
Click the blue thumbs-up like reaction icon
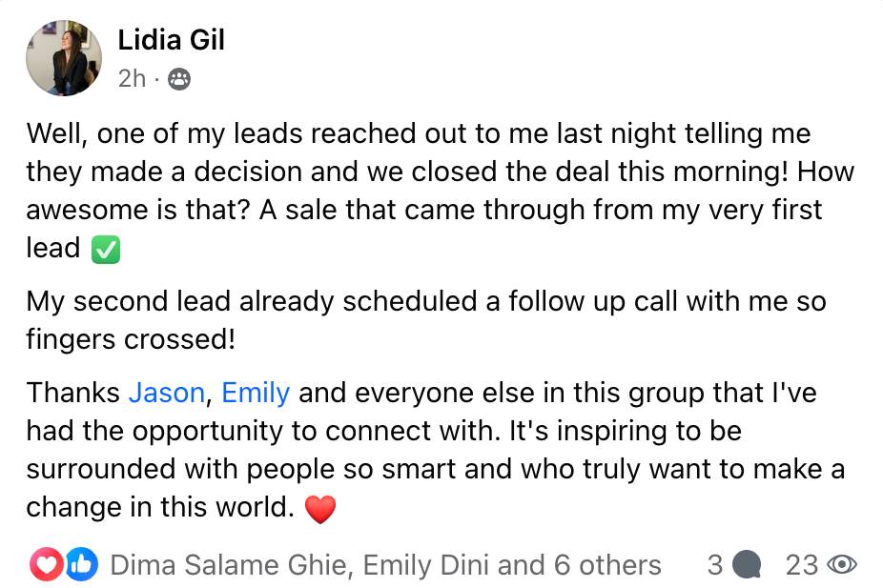coord(80,565)
